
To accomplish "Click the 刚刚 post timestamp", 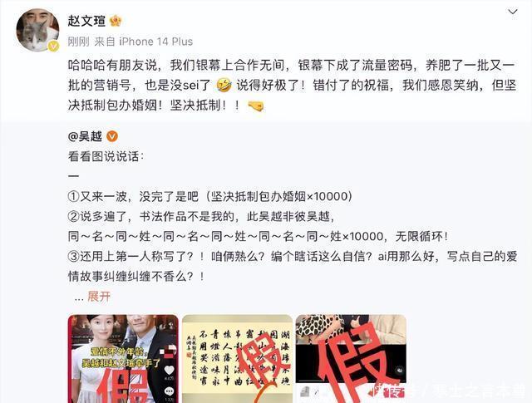I will [78, 42].
